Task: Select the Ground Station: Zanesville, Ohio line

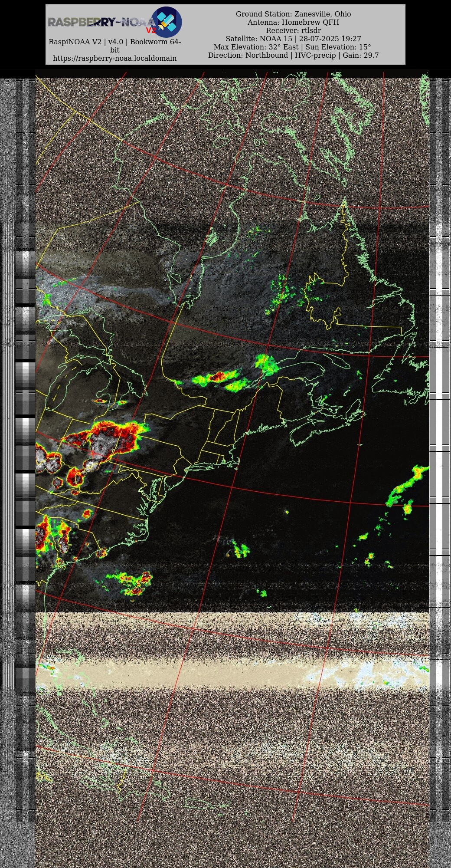Action: click(293, 14)
